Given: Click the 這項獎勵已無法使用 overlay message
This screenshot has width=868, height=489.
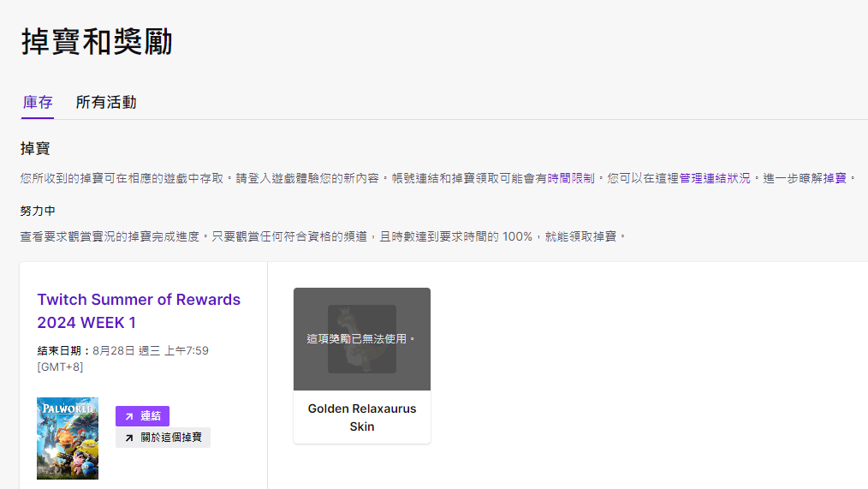Looking at the screenshot, I should coord(361,338).
